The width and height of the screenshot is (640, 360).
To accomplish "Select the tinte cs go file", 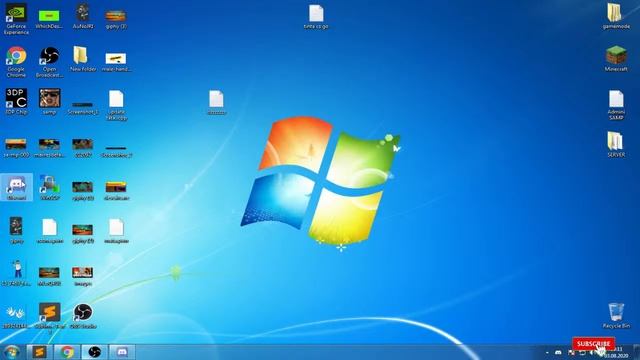I will coord(316,17).
